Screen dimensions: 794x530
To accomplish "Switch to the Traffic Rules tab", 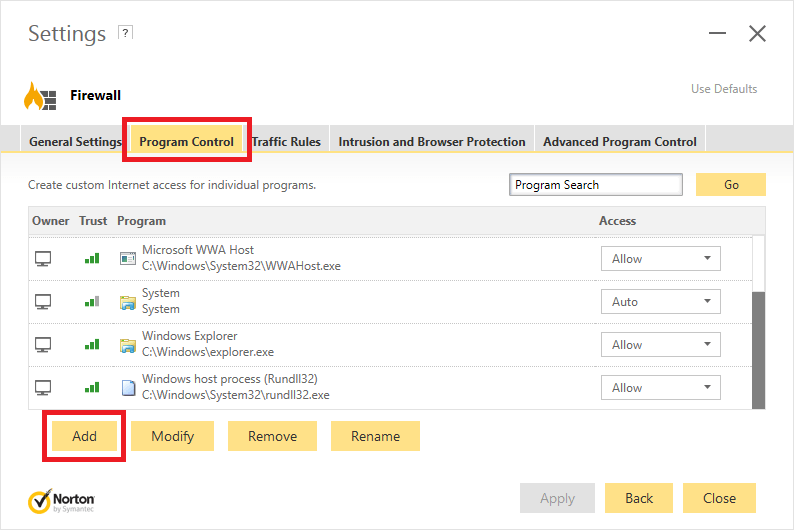I will pos(286,142).
